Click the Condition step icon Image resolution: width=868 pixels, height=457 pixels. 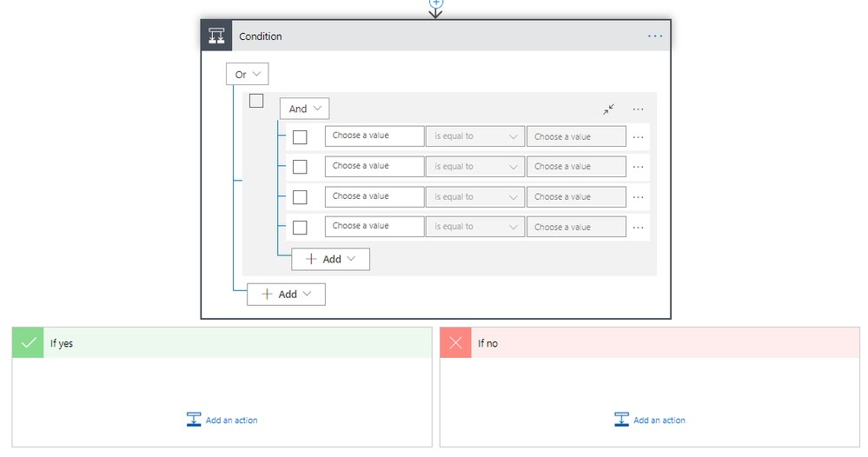(x=216, y=36)
